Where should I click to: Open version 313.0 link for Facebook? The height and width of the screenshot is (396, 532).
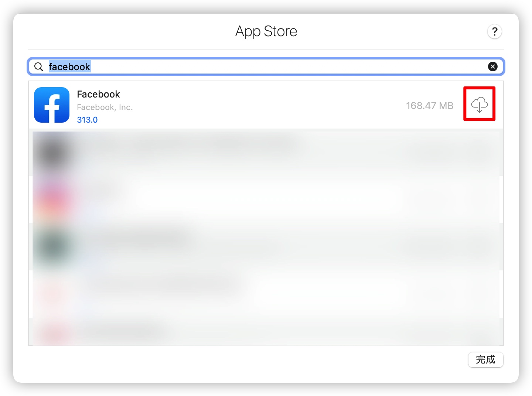click(87, 120)
